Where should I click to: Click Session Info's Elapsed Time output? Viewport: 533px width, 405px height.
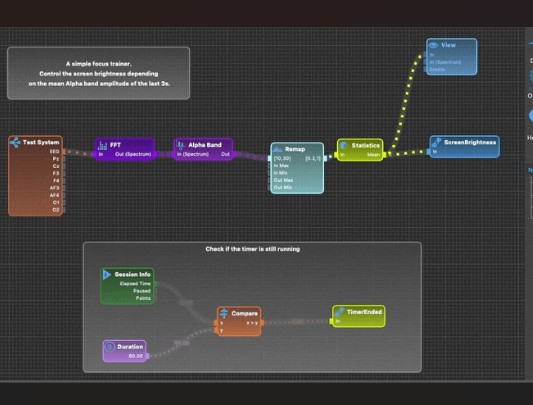click(135, 284)
